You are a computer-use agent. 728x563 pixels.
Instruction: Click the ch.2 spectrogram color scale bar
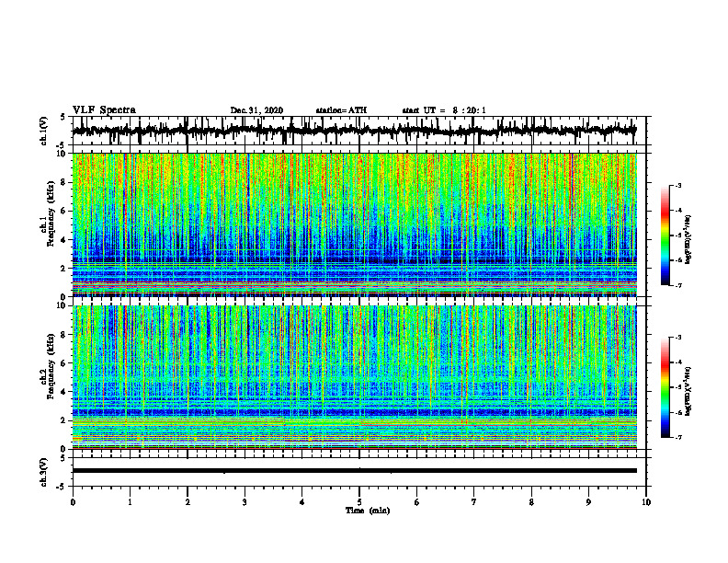[665, 387]
